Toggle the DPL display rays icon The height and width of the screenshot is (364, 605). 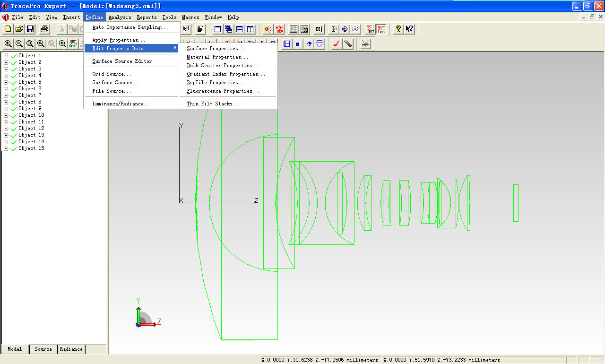click(x=381, y=29)
